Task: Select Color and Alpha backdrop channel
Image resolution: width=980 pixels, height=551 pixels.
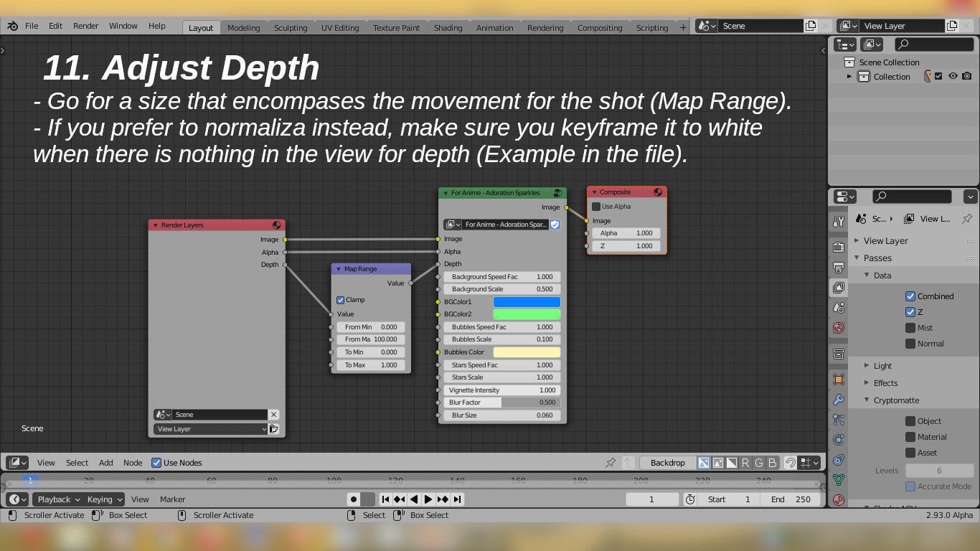Action: click(x=704, y=463)
